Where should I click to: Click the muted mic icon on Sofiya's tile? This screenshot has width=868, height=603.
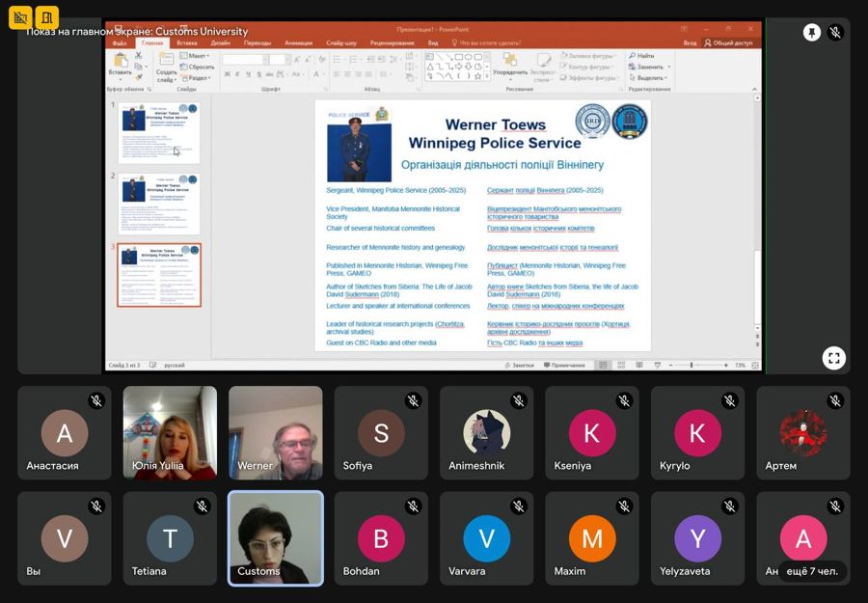tap(414, 400)
